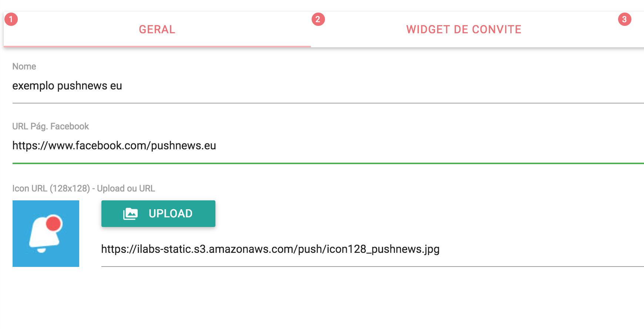
Task: Click the UPLOAD button text
Action: 171,214
